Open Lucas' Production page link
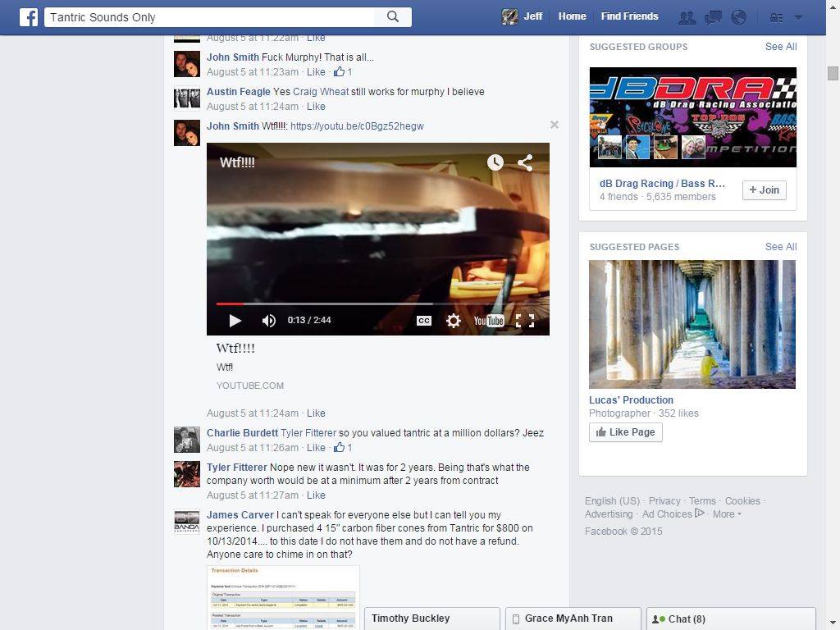The image size is (840, 630). [x=631, y=399]
